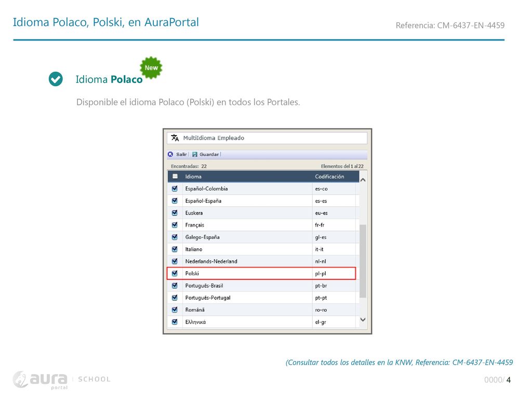This screenshot has width=532, height=399.
Task: Click the Codificación column header
Action: tap(329, 177)
